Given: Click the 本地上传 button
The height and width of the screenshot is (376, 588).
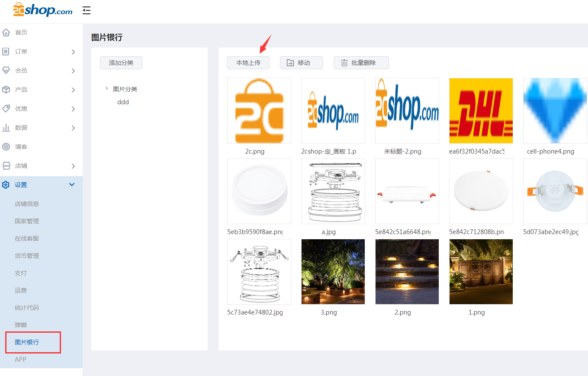Looking at the screenshot, I should coord(248,63).
